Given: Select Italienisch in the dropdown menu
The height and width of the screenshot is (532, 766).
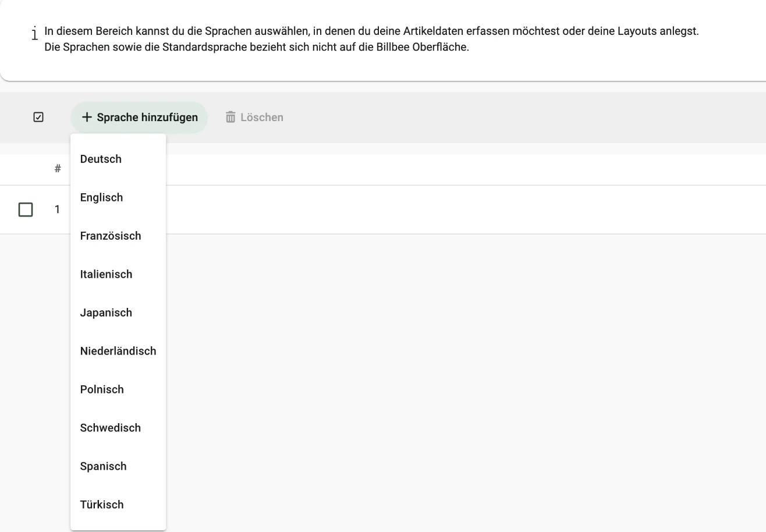Looking at the screenshot, I should coord(118,274).
